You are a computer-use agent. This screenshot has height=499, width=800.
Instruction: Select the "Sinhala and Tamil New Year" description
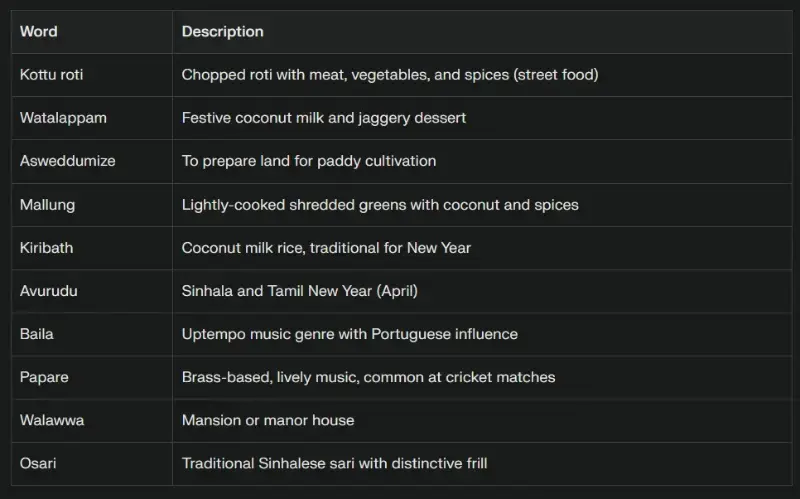300,291
